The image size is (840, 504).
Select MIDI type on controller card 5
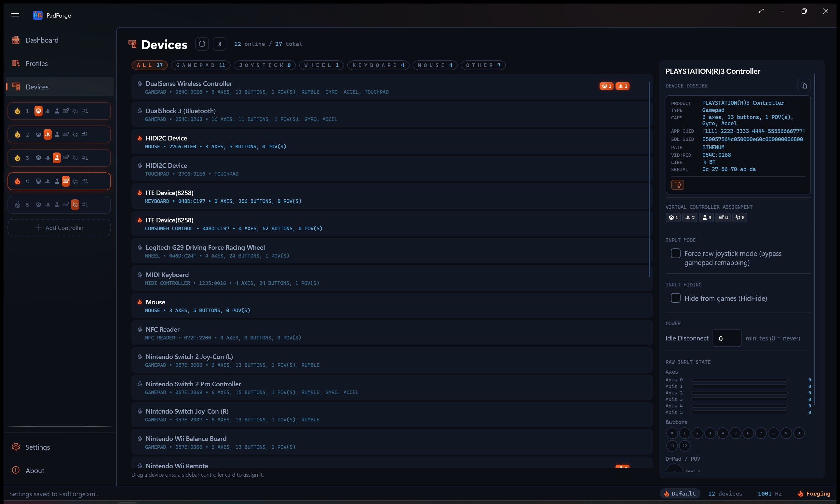(x=75, y=205)
